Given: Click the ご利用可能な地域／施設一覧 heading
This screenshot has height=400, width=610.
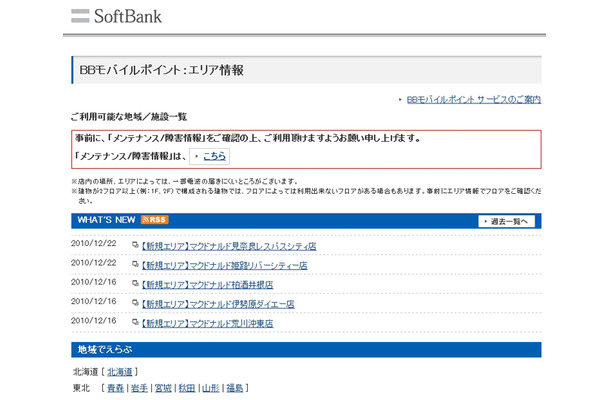Looking at the screenshot, I should coord(129,117).
